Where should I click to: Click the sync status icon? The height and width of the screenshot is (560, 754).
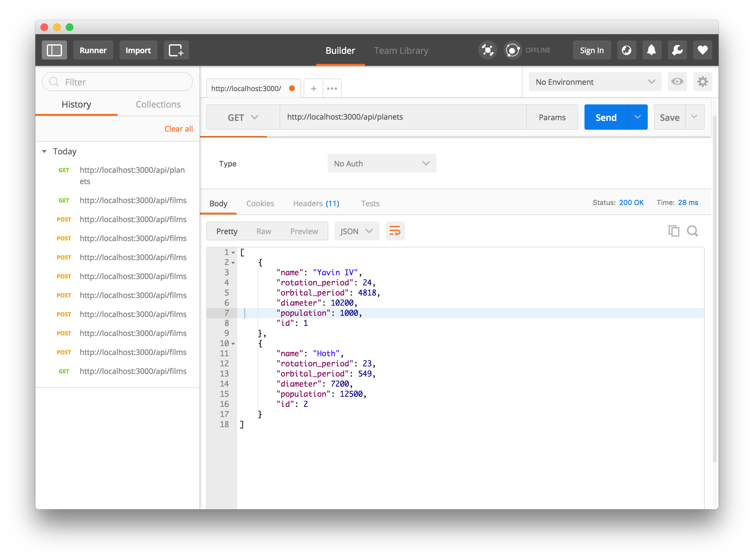[x=512, y=50]
